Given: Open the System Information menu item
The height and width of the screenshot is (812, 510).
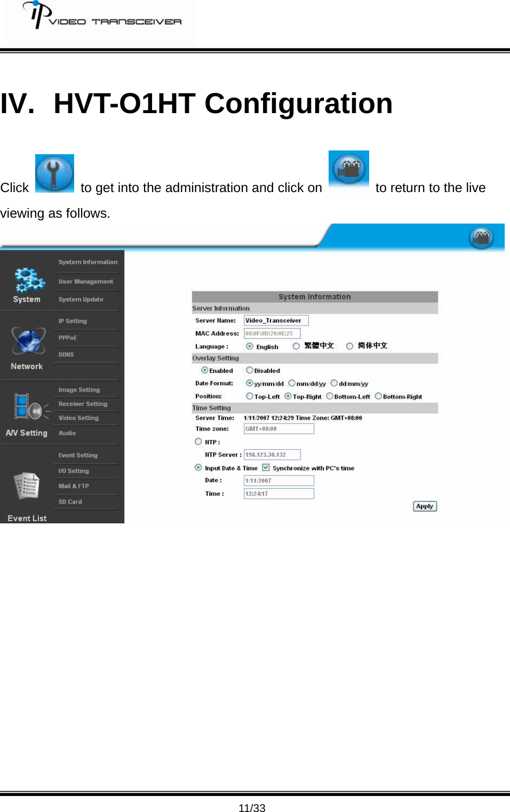Looking at the screenshot, I should 88,262.
